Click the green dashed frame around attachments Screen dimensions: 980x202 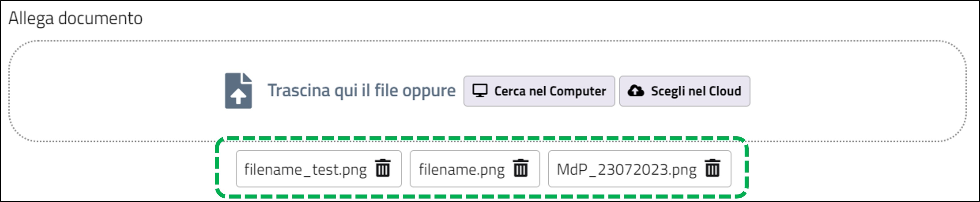click(482, 138)
